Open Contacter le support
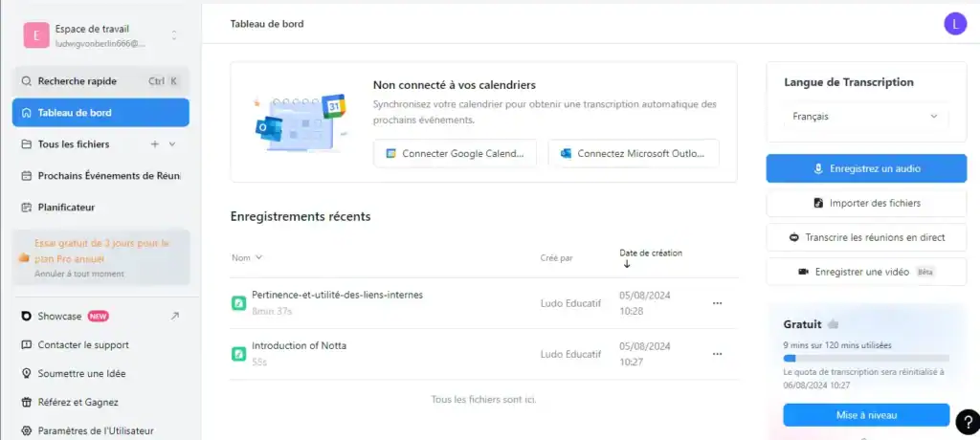Viewport: 980px width, 440px height. coord(83,345)
